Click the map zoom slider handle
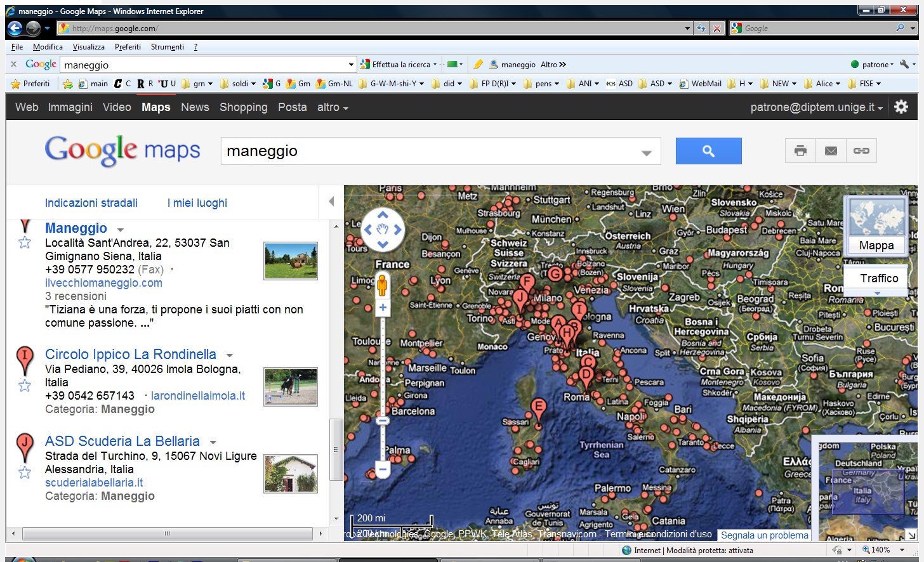This screenshot has width=924, height=562. click(x=383, y=421)
